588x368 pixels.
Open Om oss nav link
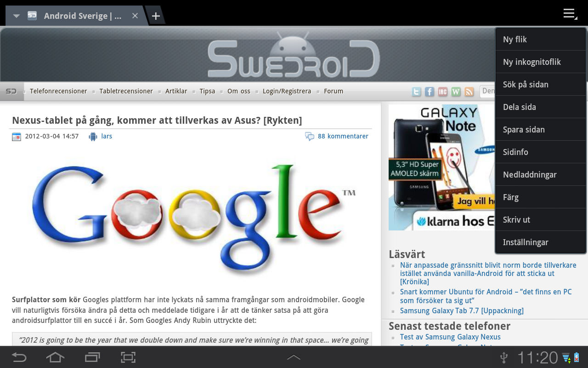[x=239, y=91]
